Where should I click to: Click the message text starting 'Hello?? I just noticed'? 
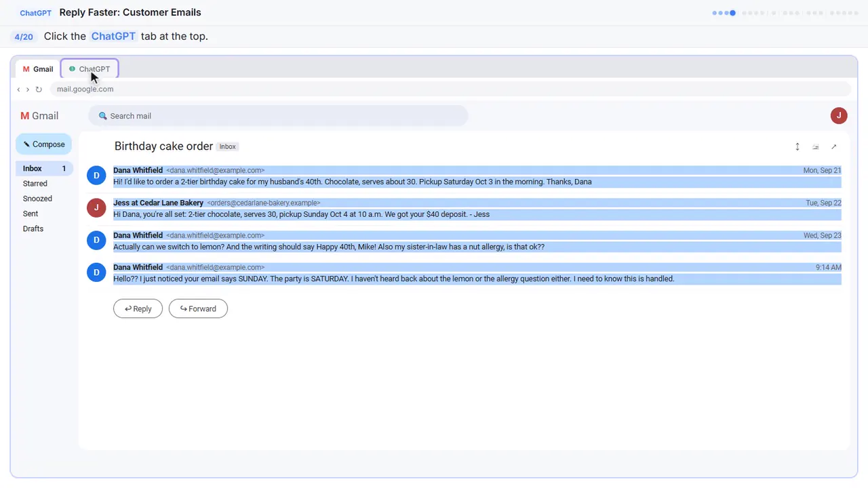click(x=394, y=279)
